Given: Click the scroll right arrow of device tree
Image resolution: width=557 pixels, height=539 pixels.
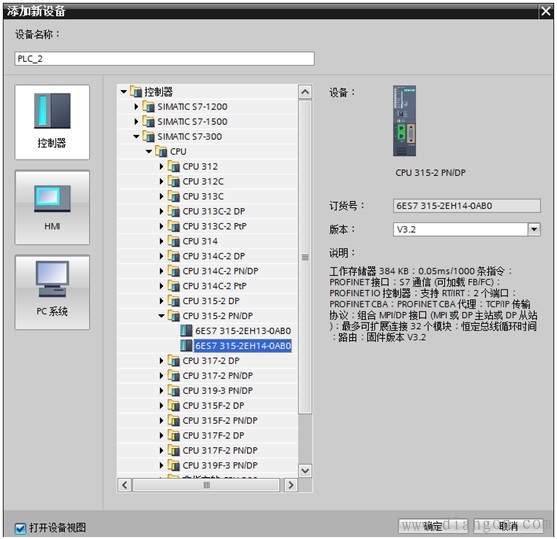Looking at the screenshot, I should click(x=291, y=485).
